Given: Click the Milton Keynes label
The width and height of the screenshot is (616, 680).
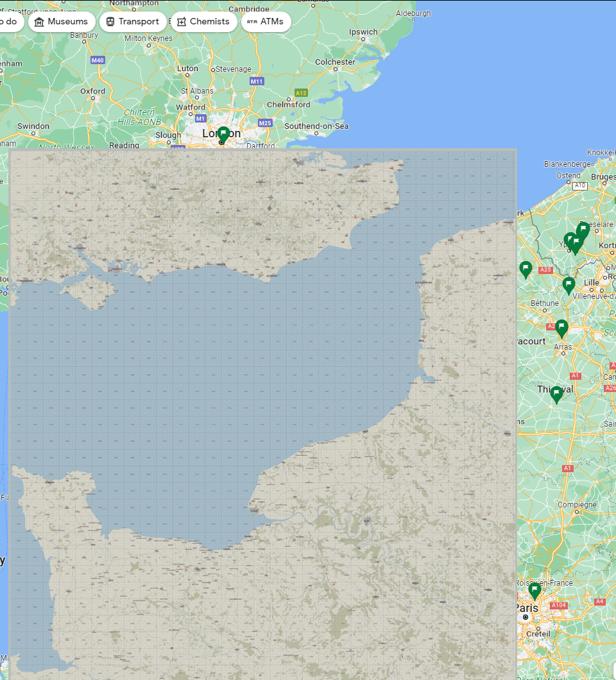Looking at the screenshot, I should [x=148, y=38].
